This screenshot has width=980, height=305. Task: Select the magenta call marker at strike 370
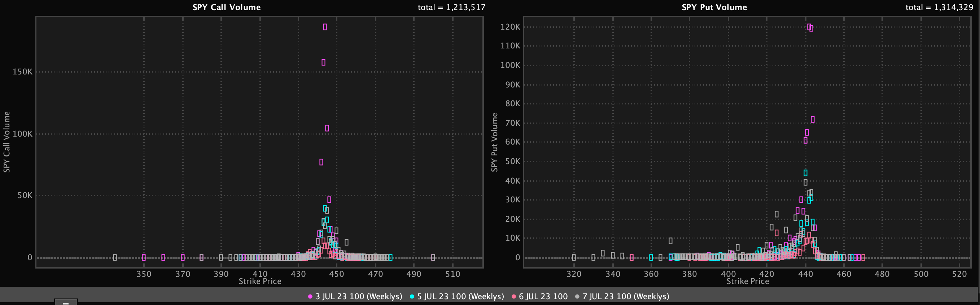tap(183, 257)
